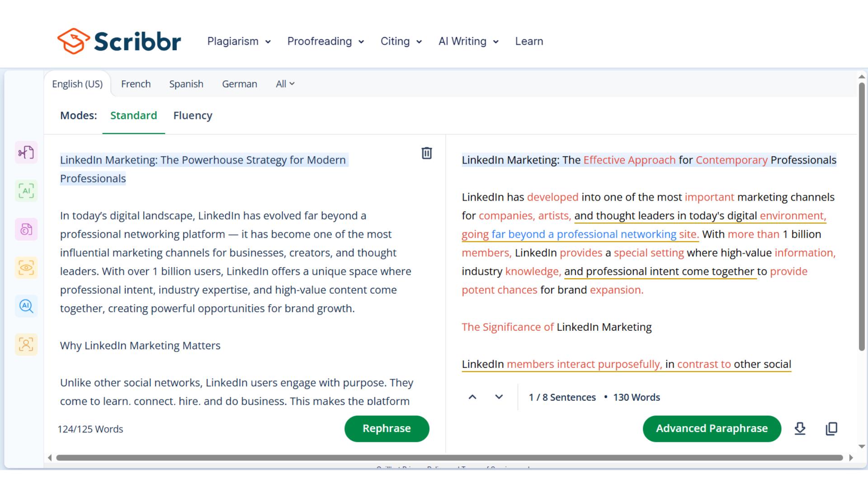
Task: Expand the All languages dropdown
Action: [x=285, y=84]
